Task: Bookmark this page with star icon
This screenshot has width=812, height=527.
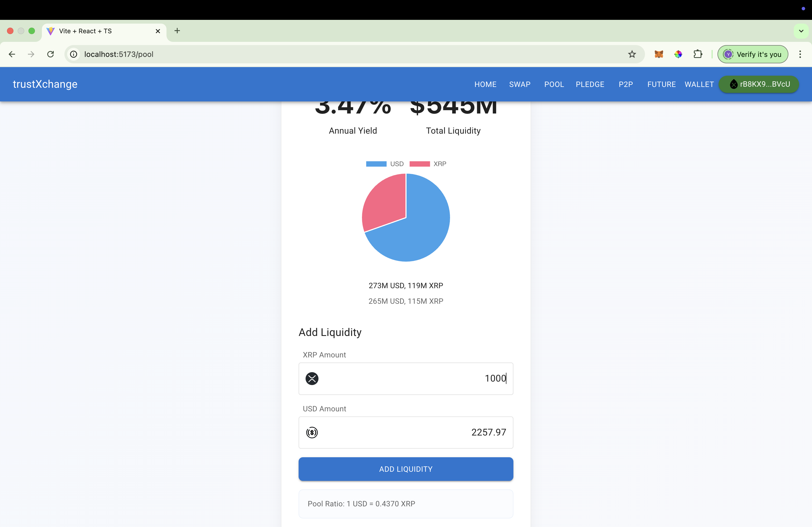Action: coord(632,54)
